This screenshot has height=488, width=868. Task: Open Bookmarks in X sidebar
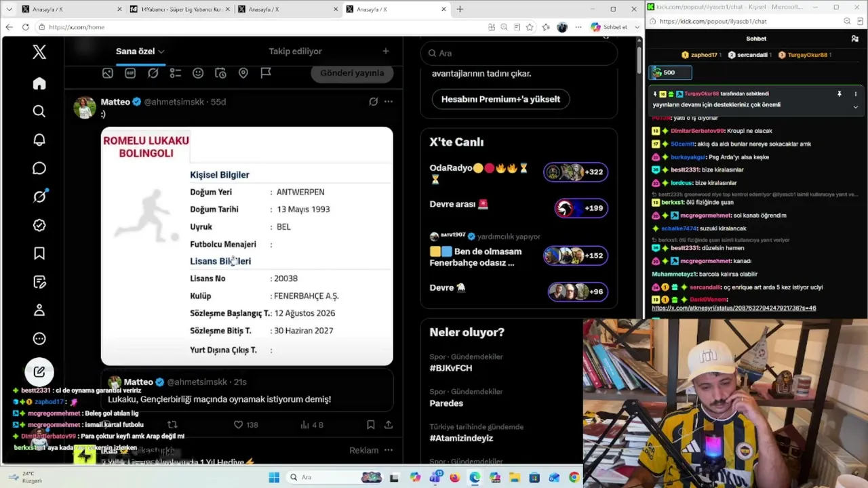[x=39, y=253]
